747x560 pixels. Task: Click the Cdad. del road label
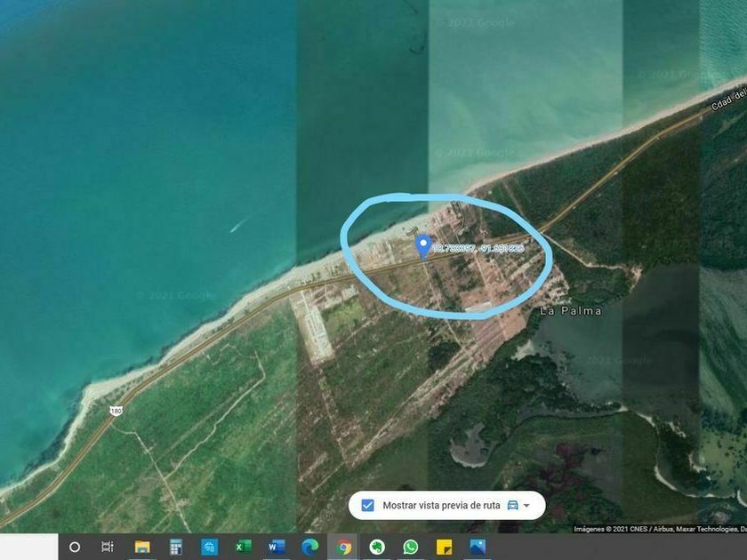728,98
